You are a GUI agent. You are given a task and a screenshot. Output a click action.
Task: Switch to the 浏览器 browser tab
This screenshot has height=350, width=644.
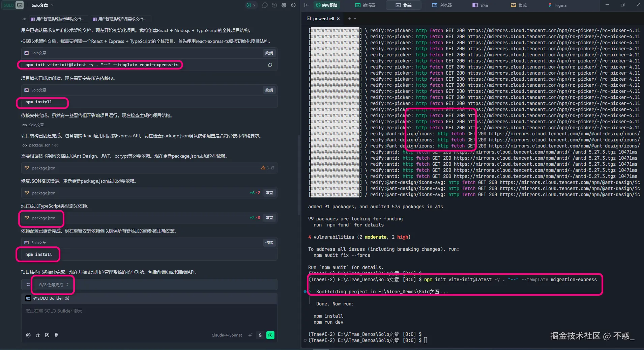pyautogui.click(x=442, y=5)
